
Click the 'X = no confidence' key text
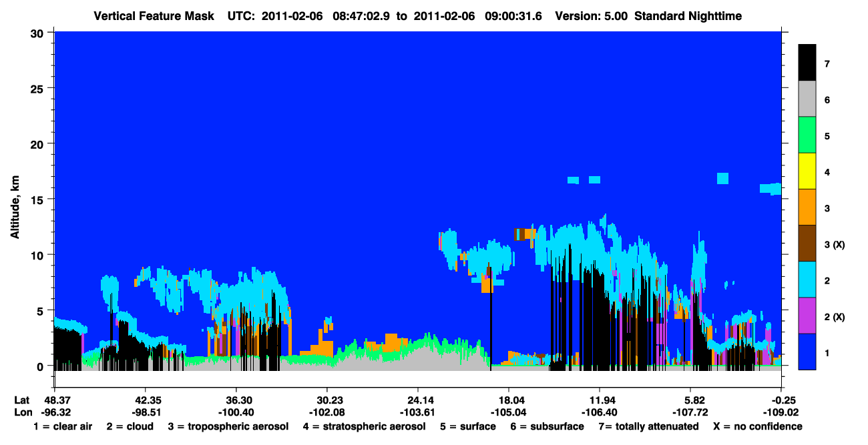758,426
